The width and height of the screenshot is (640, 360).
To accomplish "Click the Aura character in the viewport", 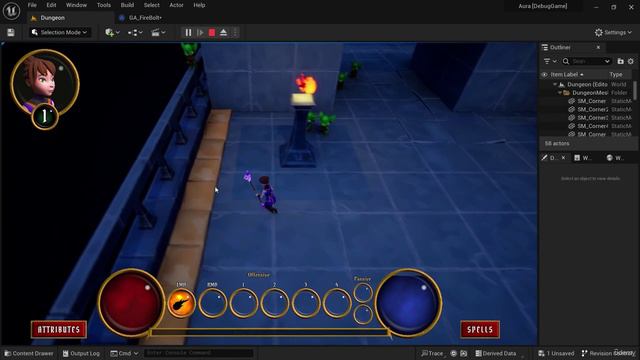I will pos(266,195).
